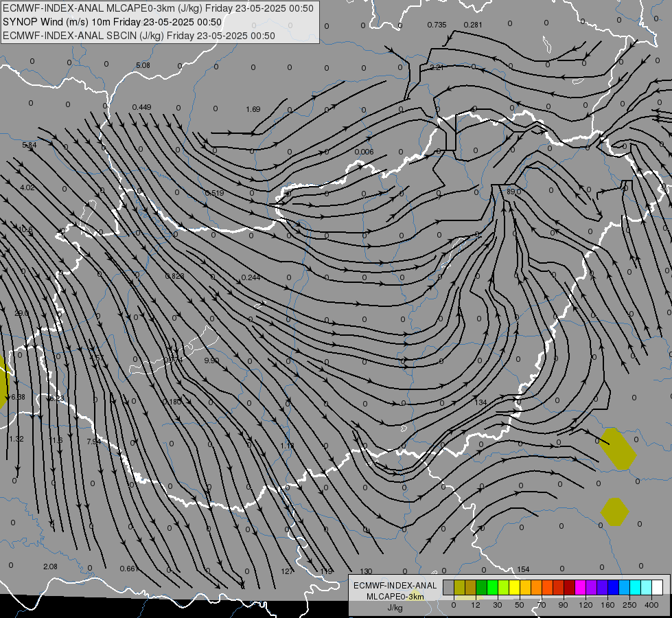672x618 pixels.
Task: Click the legend tick label 400
Action: (651, 605)
